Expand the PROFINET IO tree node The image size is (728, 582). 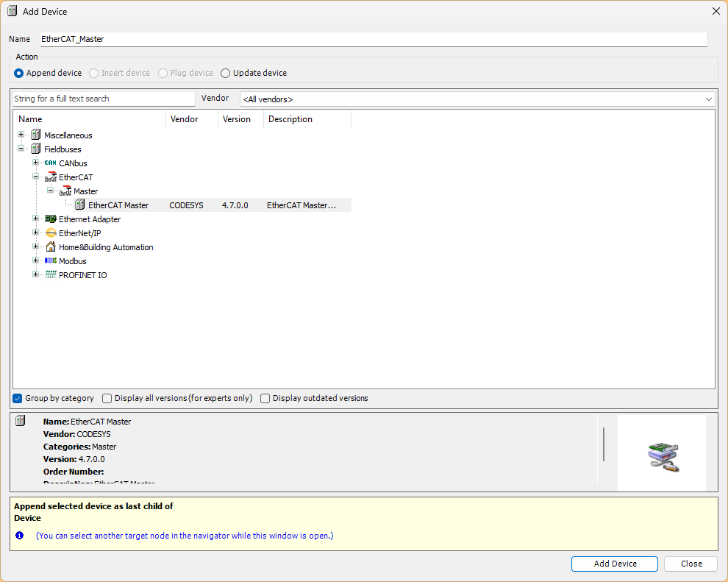tap(36, 274)
